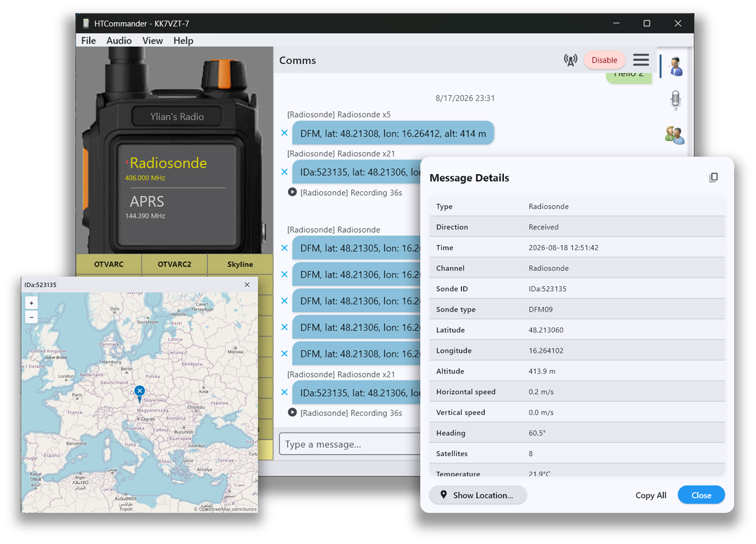
Task: Select the Skyline channel button
Action: (x=240, y=264)
